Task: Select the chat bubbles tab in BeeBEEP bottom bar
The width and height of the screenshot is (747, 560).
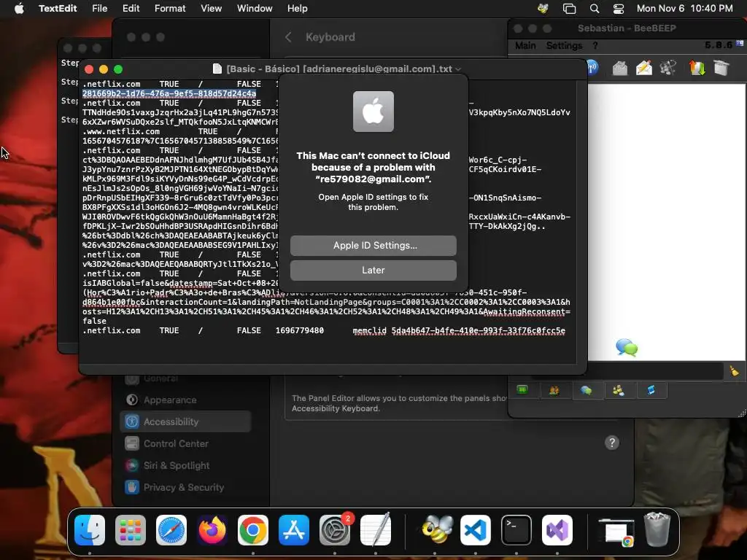Action: (x=586, y=391)
